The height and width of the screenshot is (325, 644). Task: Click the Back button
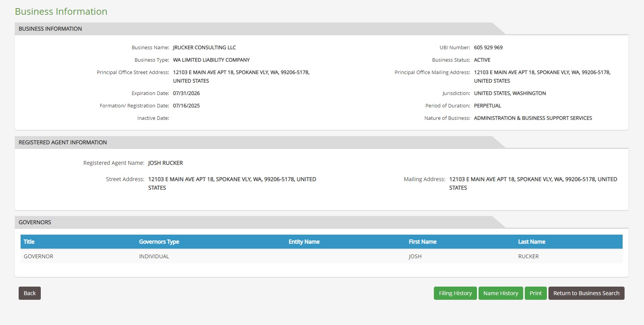(x=30, y=293)
